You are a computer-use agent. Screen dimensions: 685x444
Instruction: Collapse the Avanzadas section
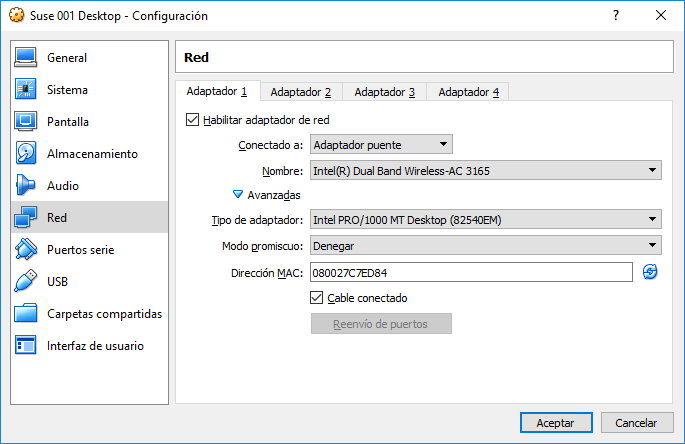pyautogui.click(x=238, y=195)
